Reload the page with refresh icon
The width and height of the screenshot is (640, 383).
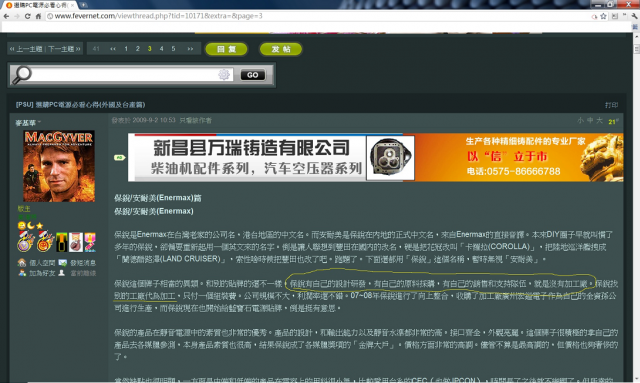click(x=27, y=16)
